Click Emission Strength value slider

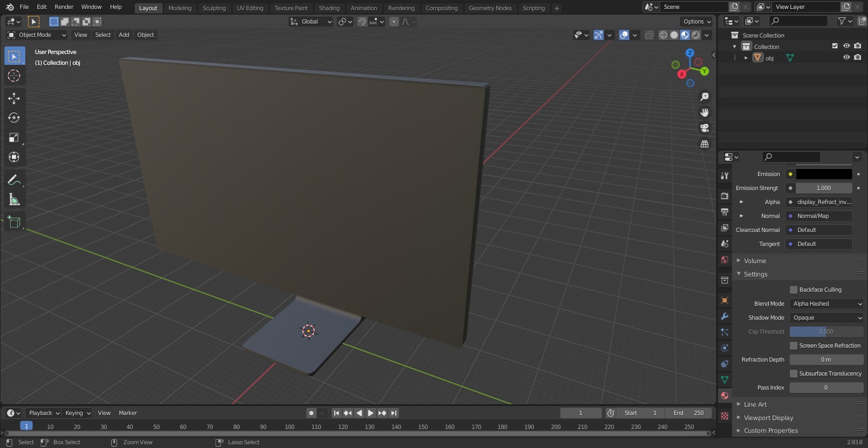(x=824, y=188)
